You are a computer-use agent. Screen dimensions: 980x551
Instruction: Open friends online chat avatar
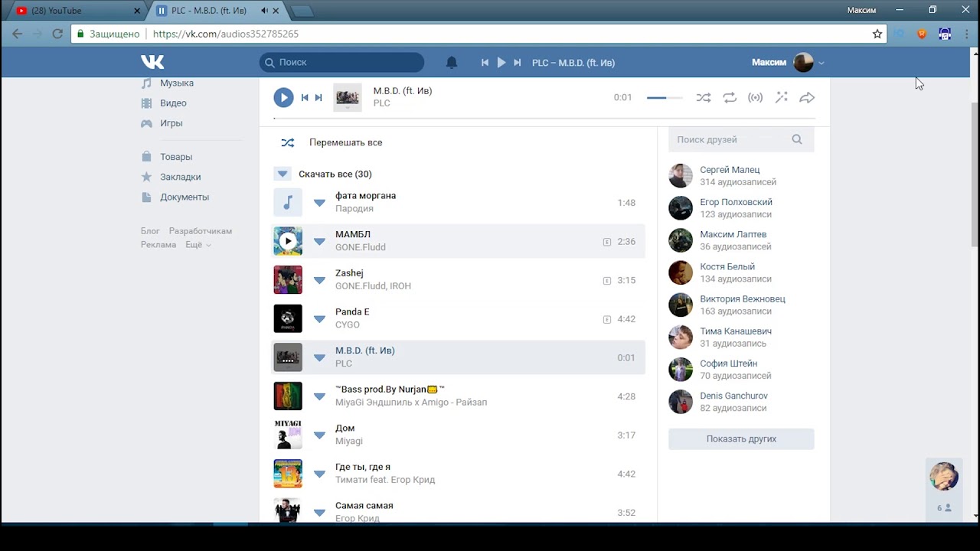coord(944,476)
